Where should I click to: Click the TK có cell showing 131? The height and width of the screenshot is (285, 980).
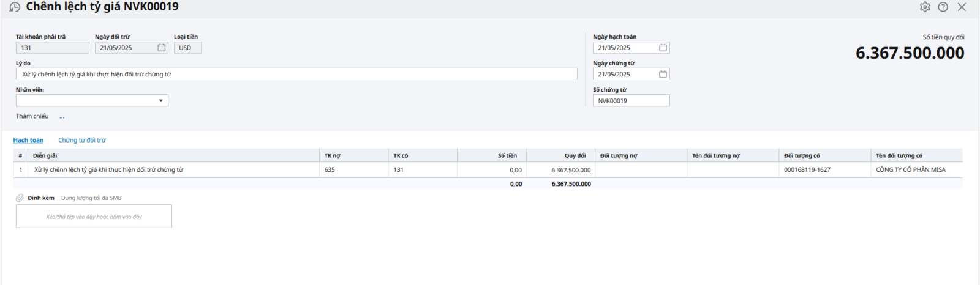pyautogui.click(x=422, y=170)
